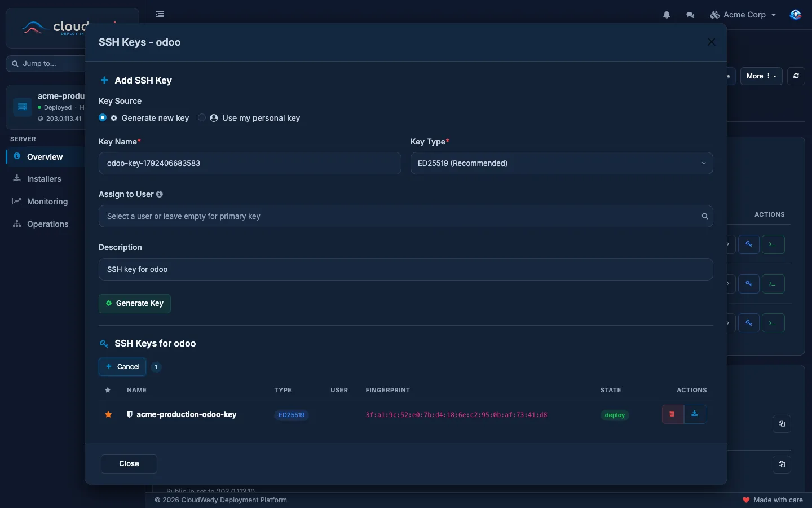
Task: Open the Monitoring sidebar item
Action: click(47, 202)
